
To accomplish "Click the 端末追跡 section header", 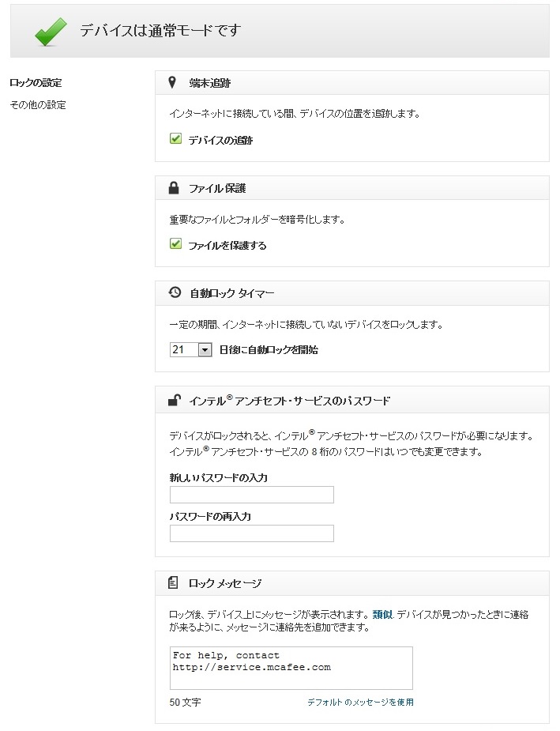I will click(x=209, y=82).
